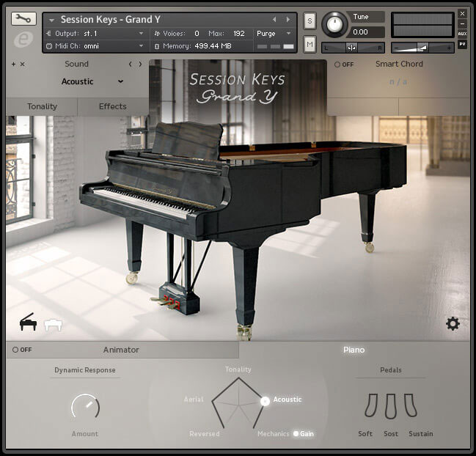
Task: Click the Smart Chord header
Action: tap(399, 64)
